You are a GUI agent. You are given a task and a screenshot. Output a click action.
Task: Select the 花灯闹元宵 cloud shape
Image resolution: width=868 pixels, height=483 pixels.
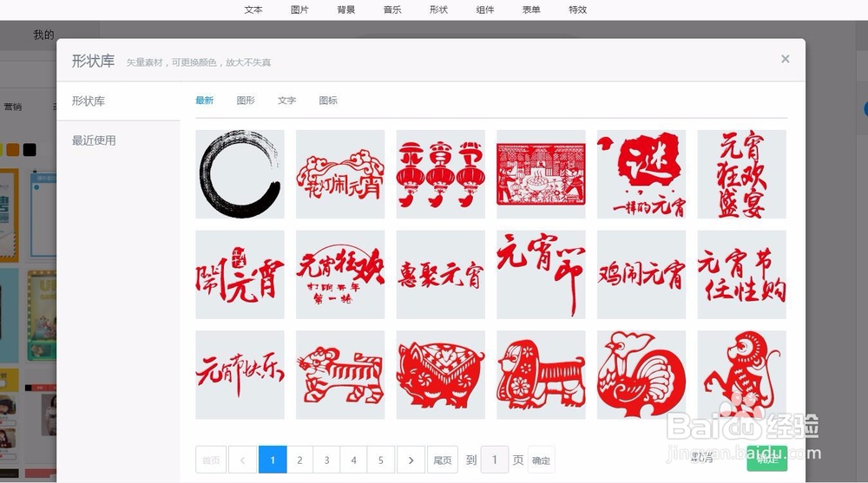coord(340,174)
